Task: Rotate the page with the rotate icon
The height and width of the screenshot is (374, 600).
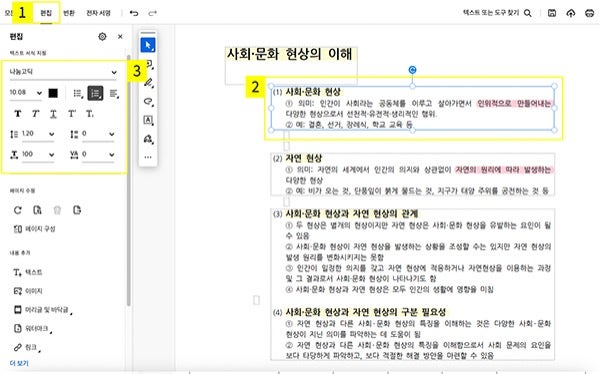Action: (x=18, y=210)
